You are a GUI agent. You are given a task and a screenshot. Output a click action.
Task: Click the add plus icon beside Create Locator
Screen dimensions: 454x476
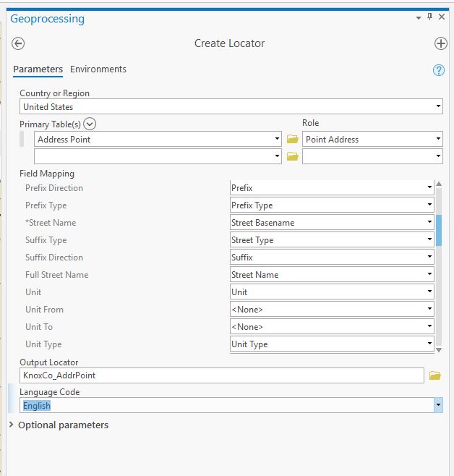tap(440, 43)
